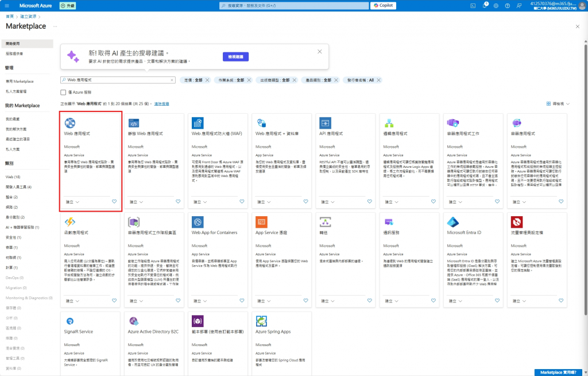
Task: Click the 靜態 Web 應用程式 code icon
Action: 134,123
